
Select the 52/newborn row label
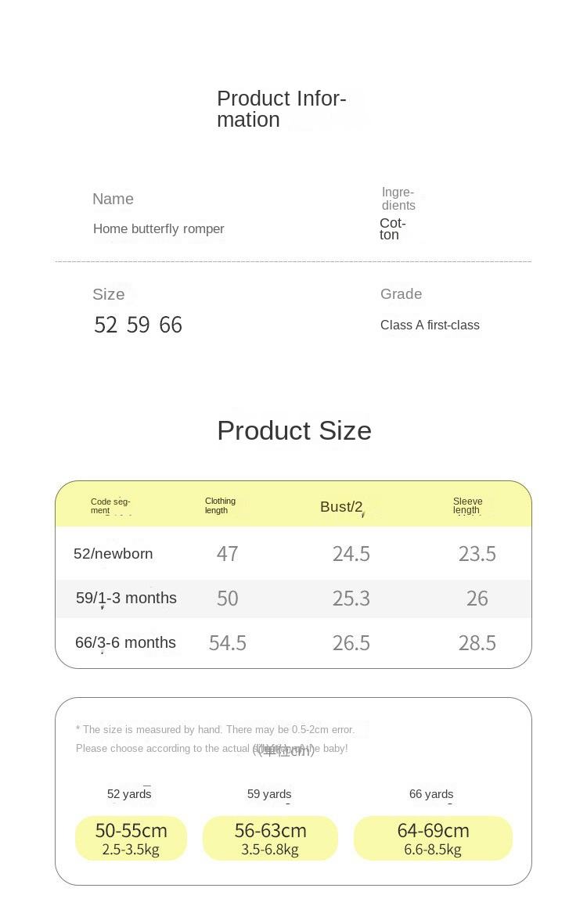(x=113, y=554)
